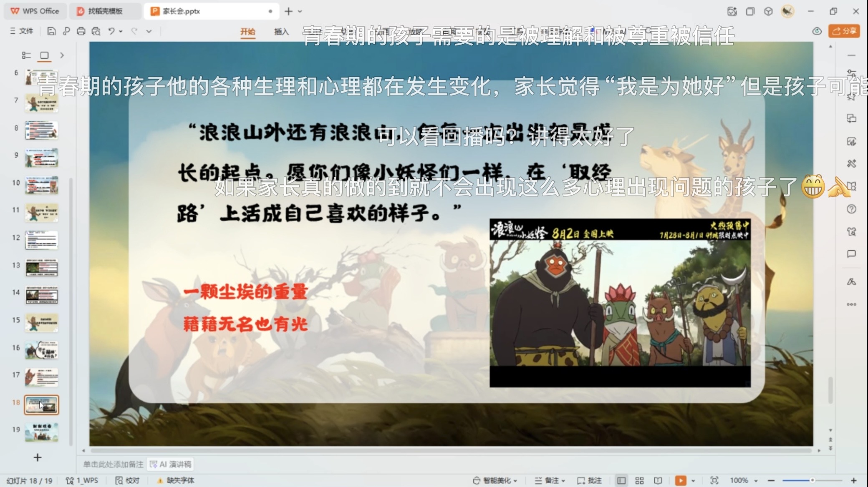
Task: Click the next slide double-arrow at scrollbar bottom
Action: coord(830,449)
